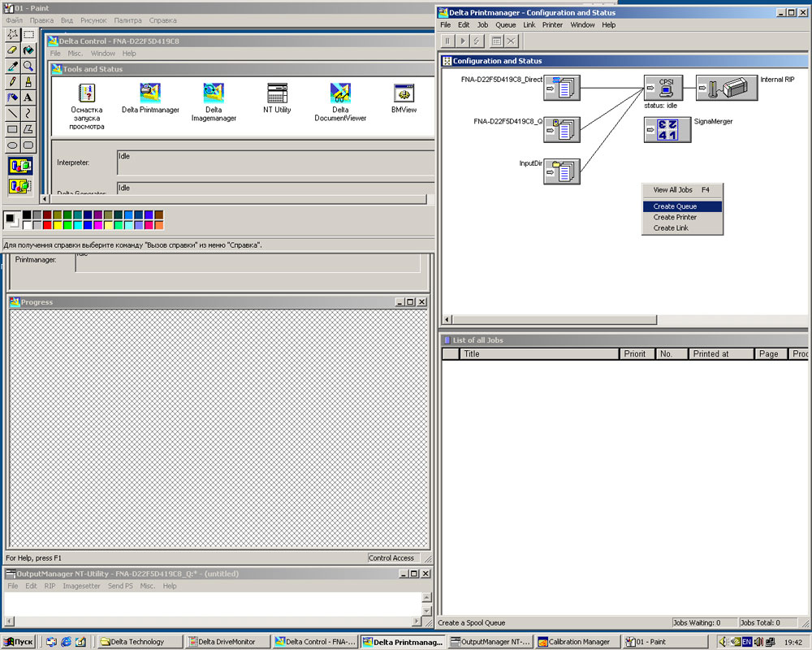The height and width of the screenshot is (650, 812).
Task: Open the Delta DocumentViewer icon
Action: [x=340, y=93]
